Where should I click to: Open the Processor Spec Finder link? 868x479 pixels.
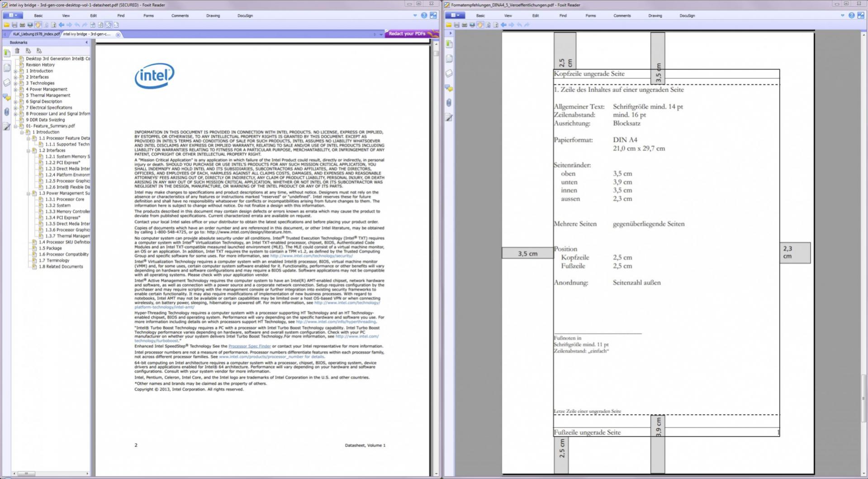click(250, 346)
